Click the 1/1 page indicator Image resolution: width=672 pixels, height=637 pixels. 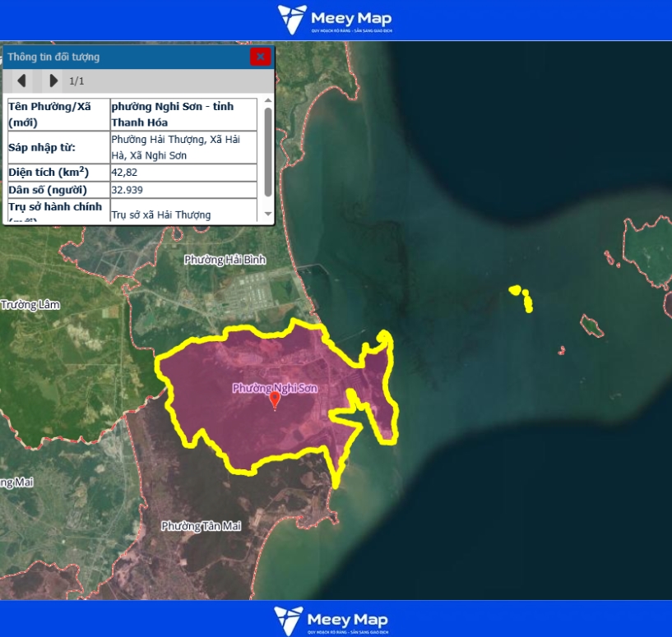pos(76,81)
